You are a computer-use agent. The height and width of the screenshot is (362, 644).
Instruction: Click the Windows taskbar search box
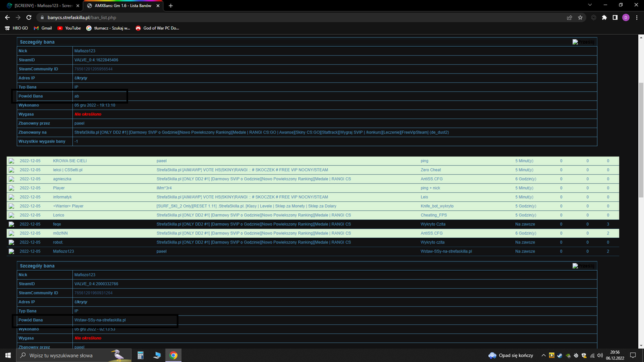pos(74,356)
